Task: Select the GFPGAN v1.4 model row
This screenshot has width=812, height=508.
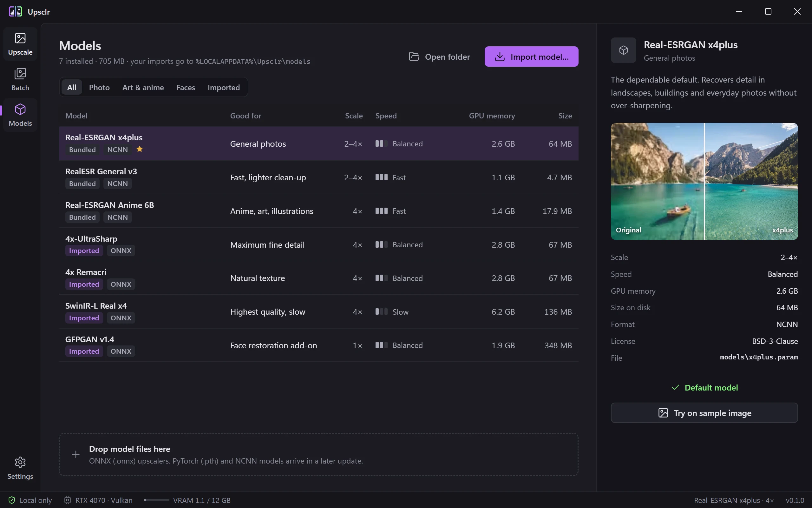Action: pos(318,345)
